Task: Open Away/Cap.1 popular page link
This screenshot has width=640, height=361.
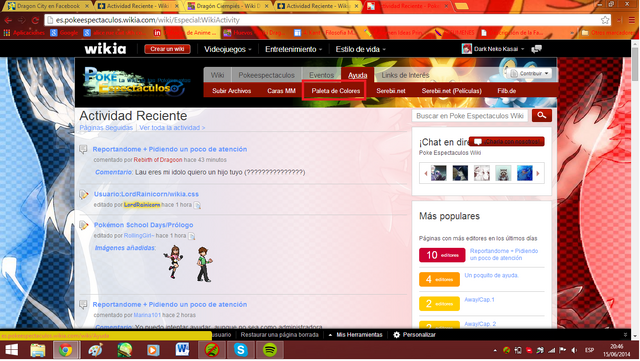Action: 479,300
